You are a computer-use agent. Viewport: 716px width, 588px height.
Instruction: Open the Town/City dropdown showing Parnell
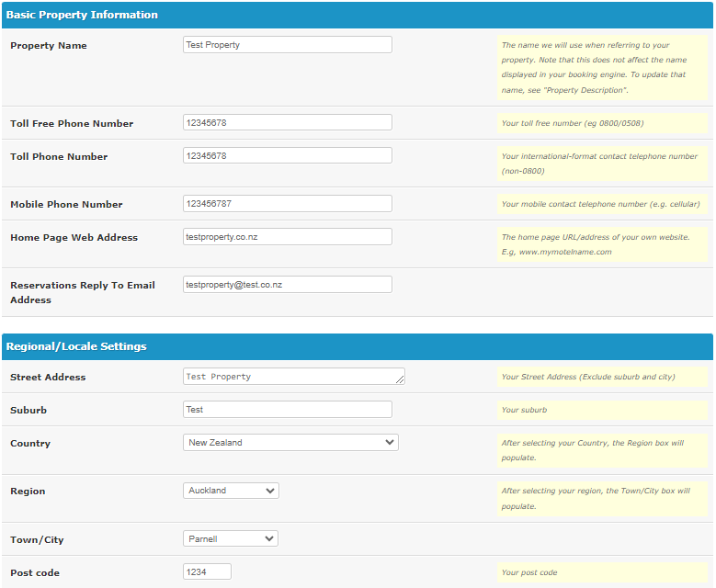coord(231,538)
